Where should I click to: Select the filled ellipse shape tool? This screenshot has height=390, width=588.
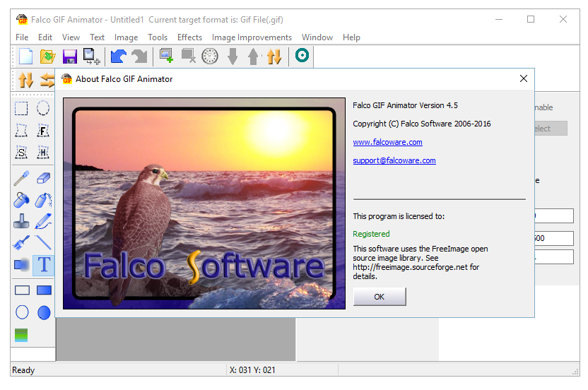[44, 312]
